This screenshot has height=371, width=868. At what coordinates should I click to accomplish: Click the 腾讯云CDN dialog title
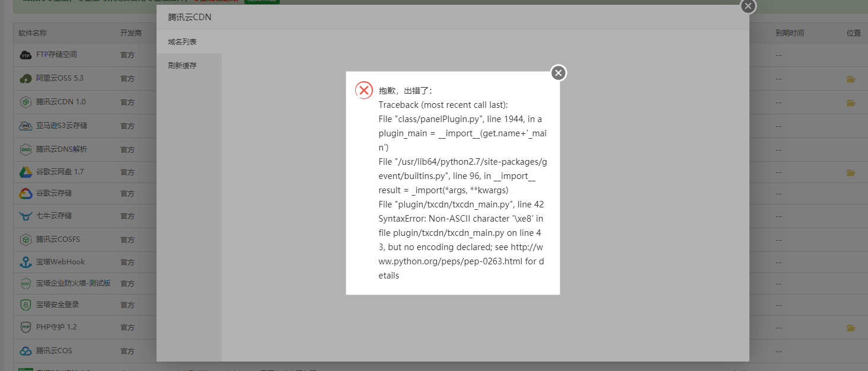(190, 17)
